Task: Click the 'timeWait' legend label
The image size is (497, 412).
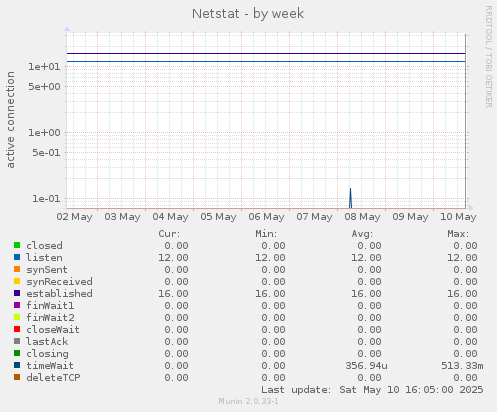Action: click(x=50, y=366)
